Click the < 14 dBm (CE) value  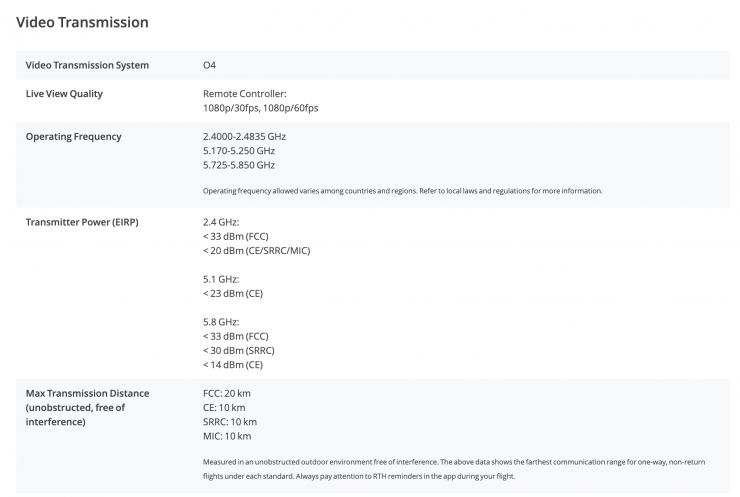(232, 365)
